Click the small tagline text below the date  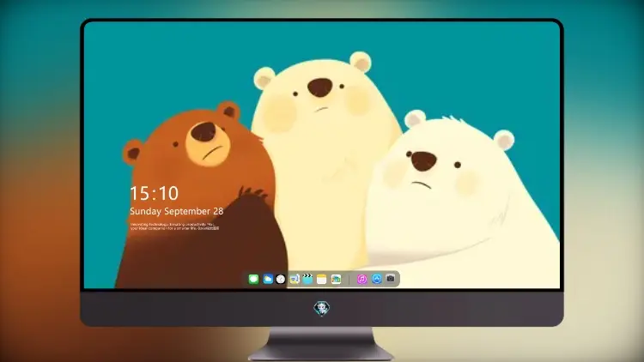tap(174, 226)
